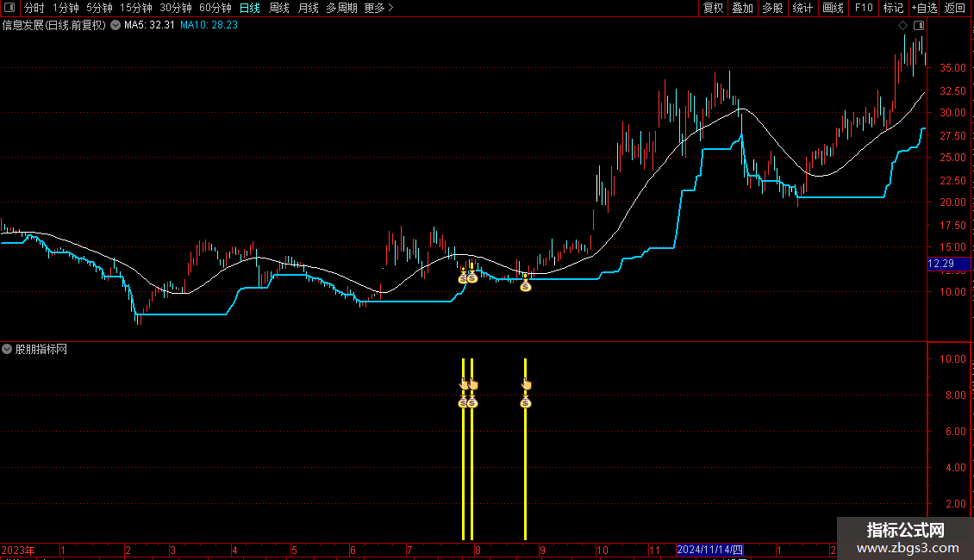Click the 35.00 price axis label
The width and height of the screenshot is (974, 560).
pyautogui.click(x=952, y=68)
